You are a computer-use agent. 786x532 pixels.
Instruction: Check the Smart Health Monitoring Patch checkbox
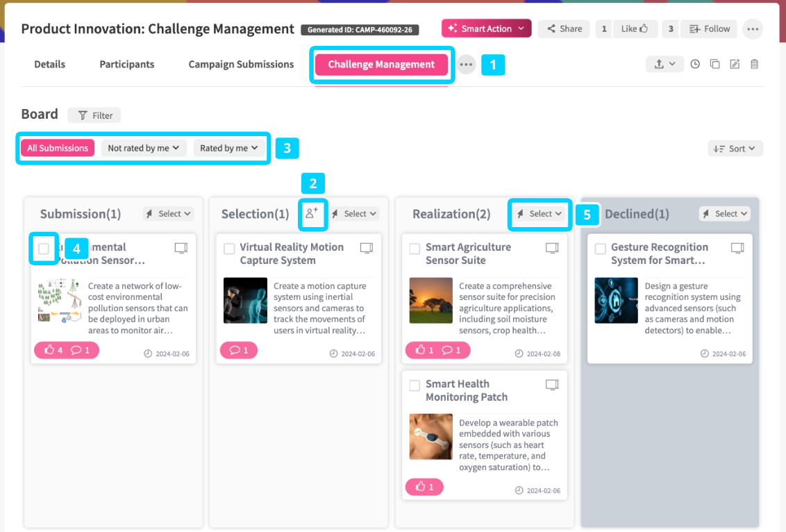415,385
